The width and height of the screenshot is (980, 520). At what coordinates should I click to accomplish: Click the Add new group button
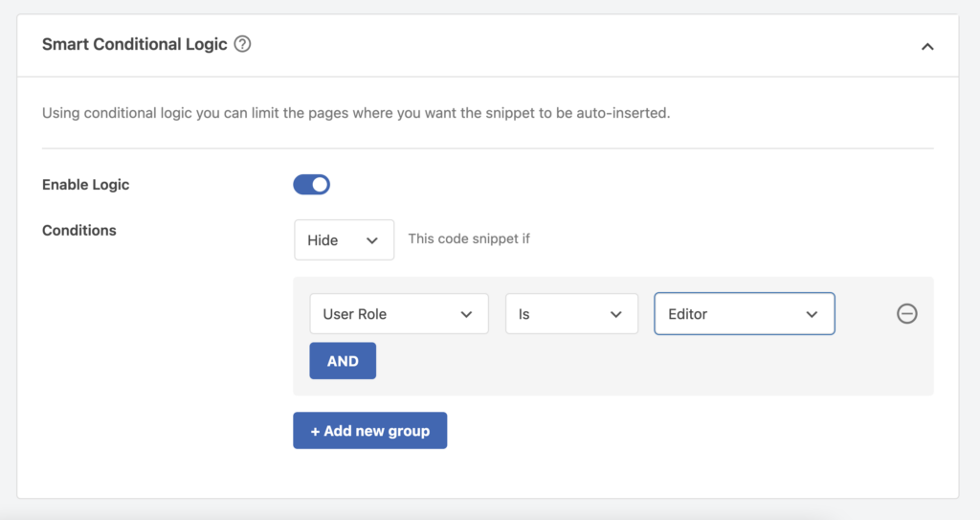coord(370,431)
